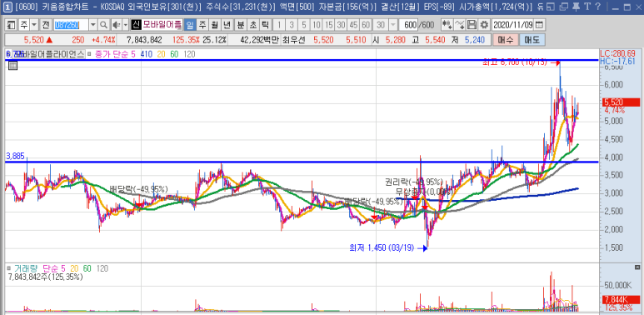
Task: Click the T font icon in title bar
Action: tap(587, 6)
